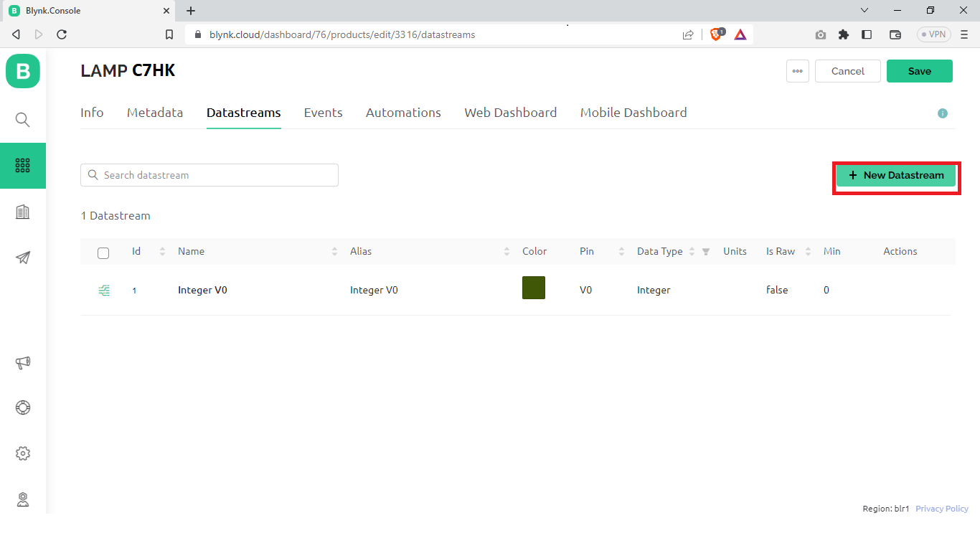Click the user profile icon in sidebar
Image resolution: width=980 pixels, height=551 pixels.
[22, 499]
